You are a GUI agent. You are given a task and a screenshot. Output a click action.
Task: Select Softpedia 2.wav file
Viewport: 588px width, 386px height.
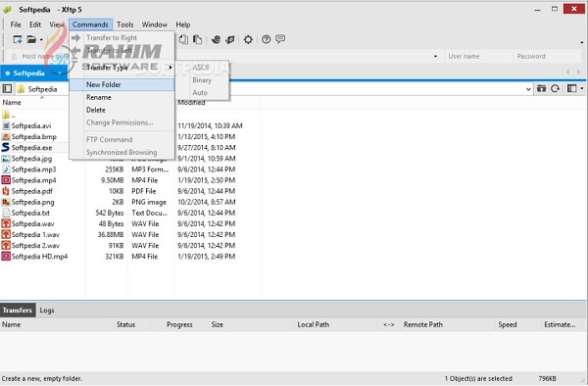(x=35, y=246)
